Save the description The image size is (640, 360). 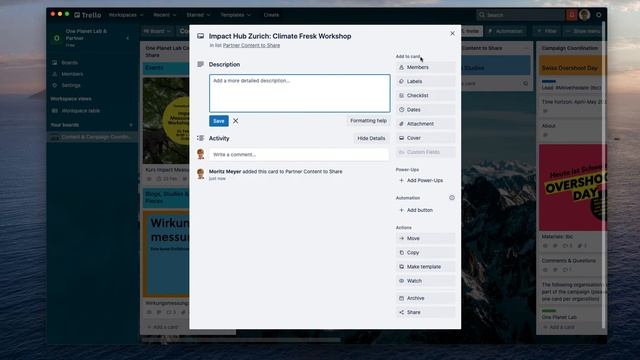[x=219, y=121]
